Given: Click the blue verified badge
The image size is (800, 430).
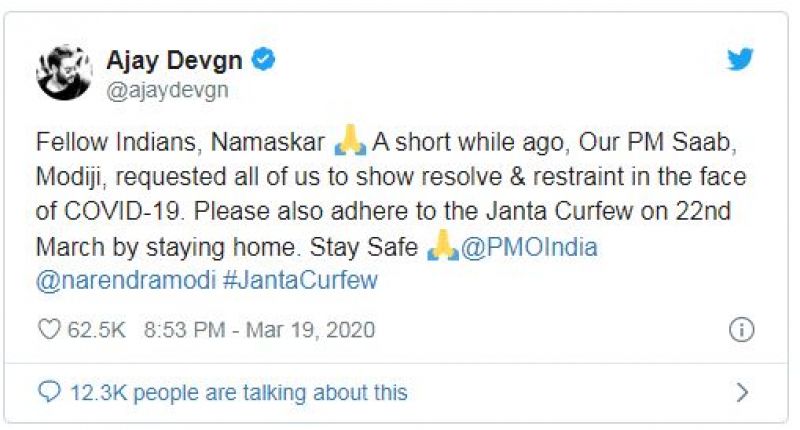Looking at the screenshot, I should [x=264, y=60].
